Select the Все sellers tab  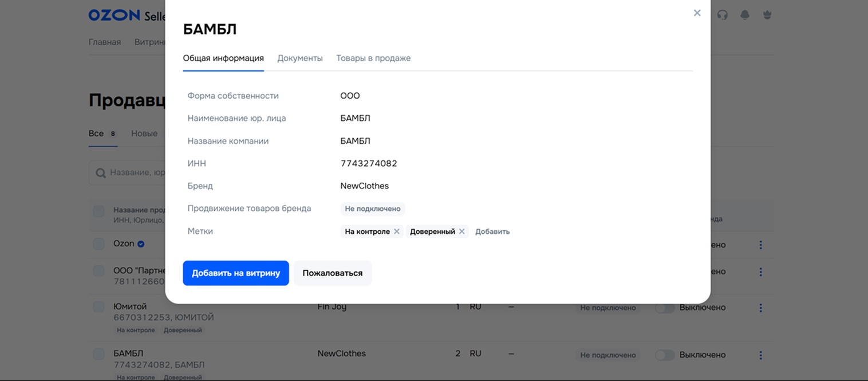pyautogui.click(x=103, y=133)
